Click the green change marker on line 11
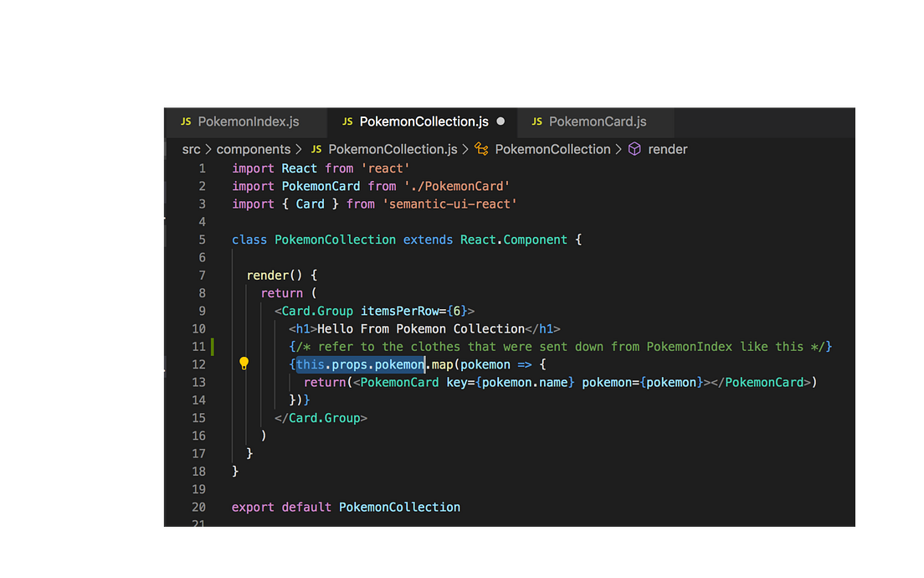This screenshot has height=578, width=924. [213, 347]
